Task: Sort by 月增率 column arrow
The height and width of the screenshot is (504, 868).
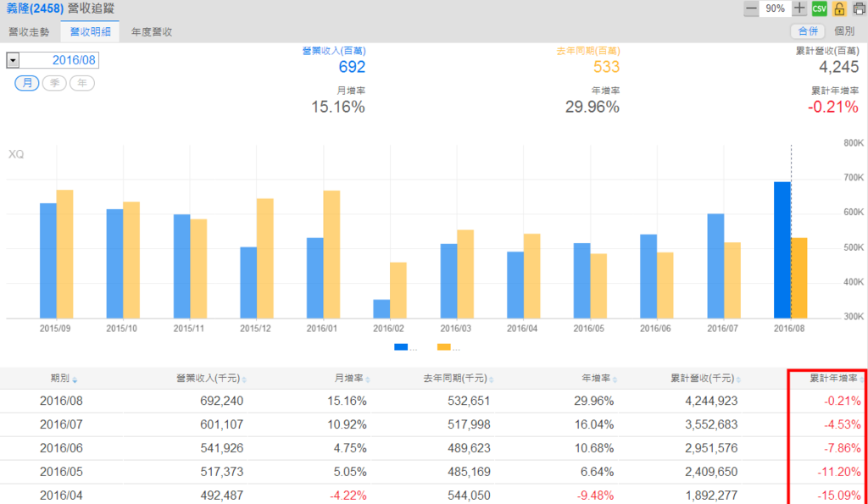Action: [x=368, y=380]
